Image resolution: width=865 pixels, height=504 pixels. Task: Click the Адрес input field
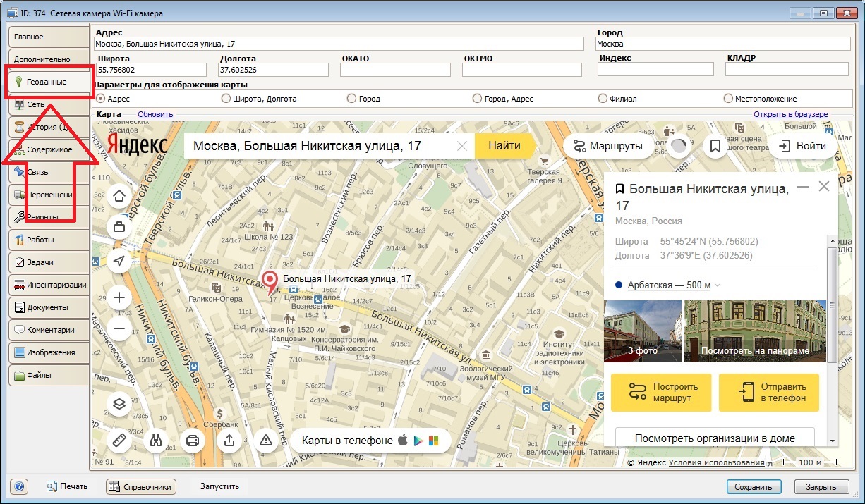[x=339, y=44]
